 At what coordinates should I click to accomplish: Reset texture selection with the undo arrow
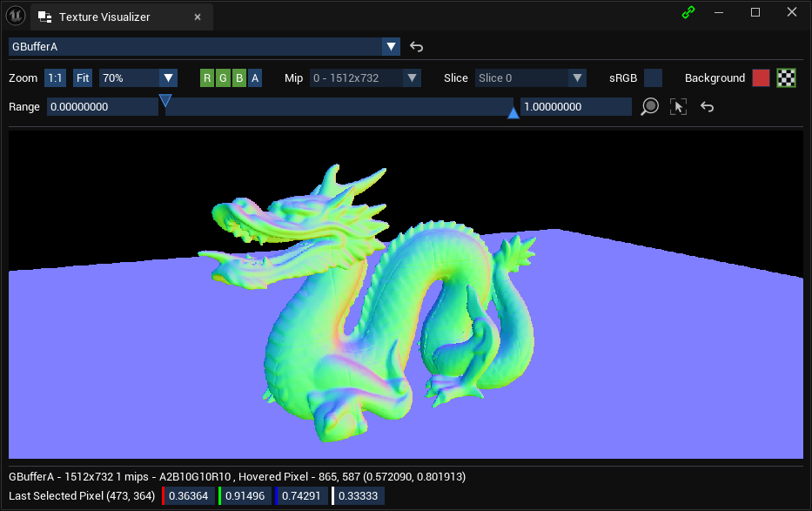pyautogui.click(x=416, y=47)
